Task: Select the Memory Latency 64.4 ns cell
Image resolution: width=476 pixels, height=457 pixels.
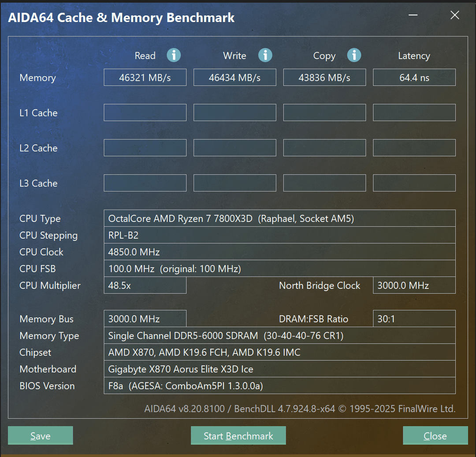Action: coord(414,78)
